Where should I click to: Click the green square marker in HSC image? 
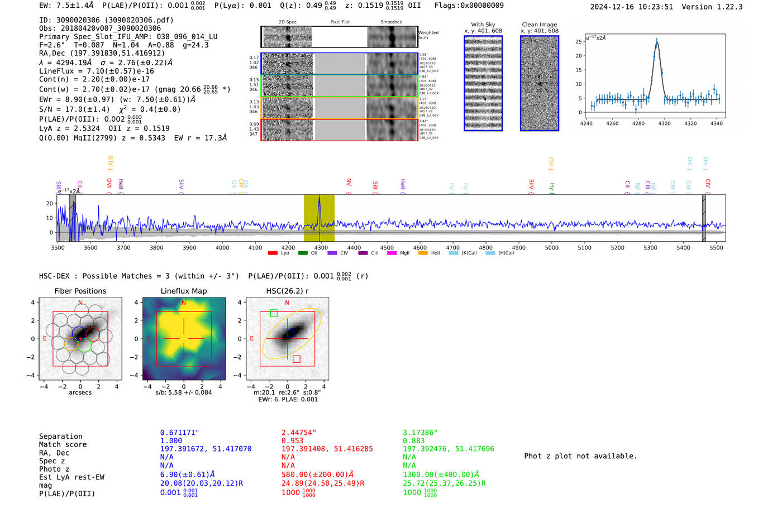tap(274, 313)
